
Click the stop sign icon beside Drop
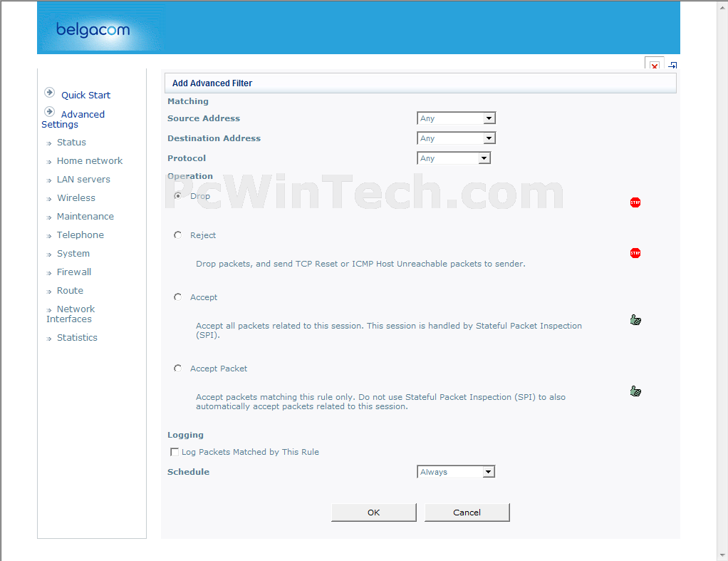[x=635, y=202]
